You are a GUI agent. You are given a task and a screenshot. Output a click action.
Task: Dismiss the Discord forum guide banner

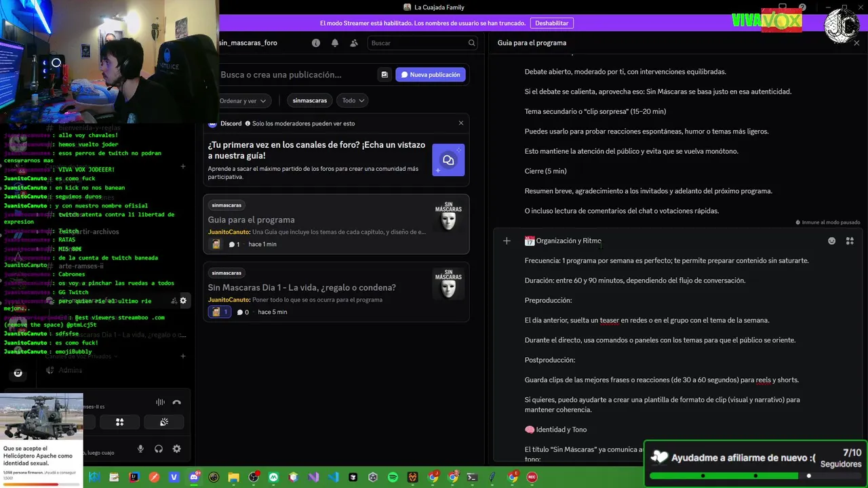461,123
